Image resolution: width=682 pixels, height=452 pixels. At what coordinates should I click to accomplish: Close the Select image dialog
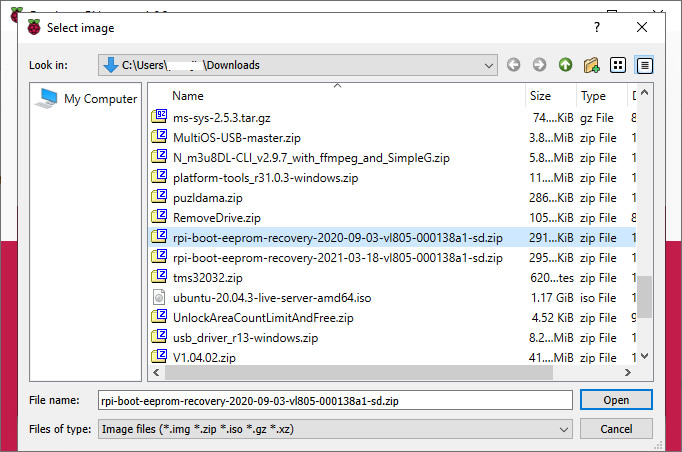[642, 27]
